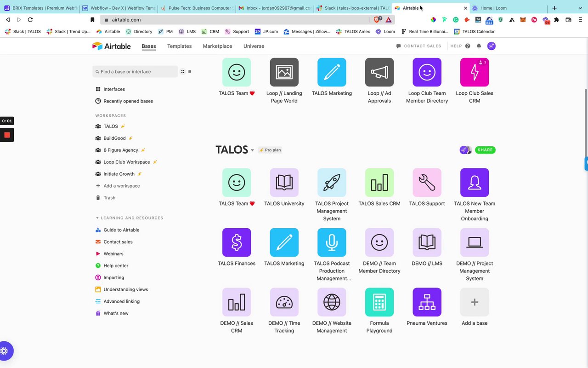Switch to grid view of bases

point(182,72)
